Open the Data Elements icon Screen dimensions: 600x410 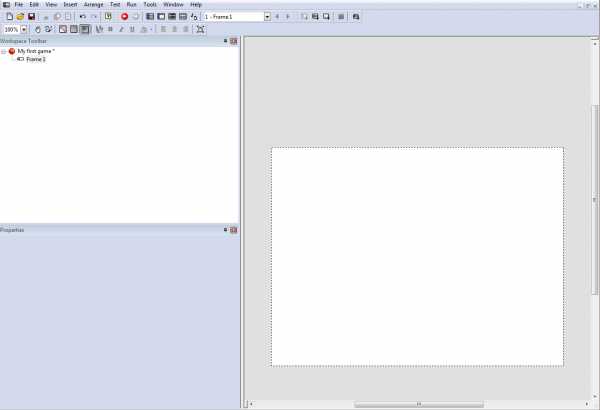(194, 16)
